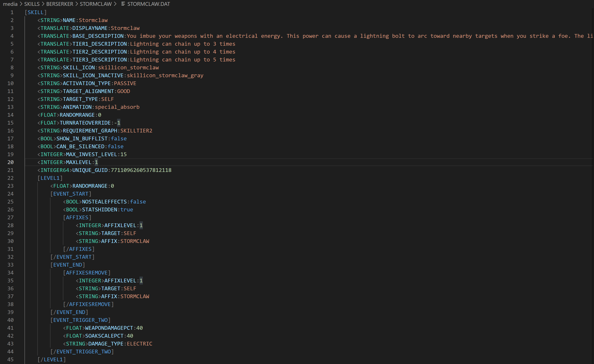Open the SKILLS breadcrumb segment
The height and width of the screenshot is (364, 594).
(x=32, y=4)
